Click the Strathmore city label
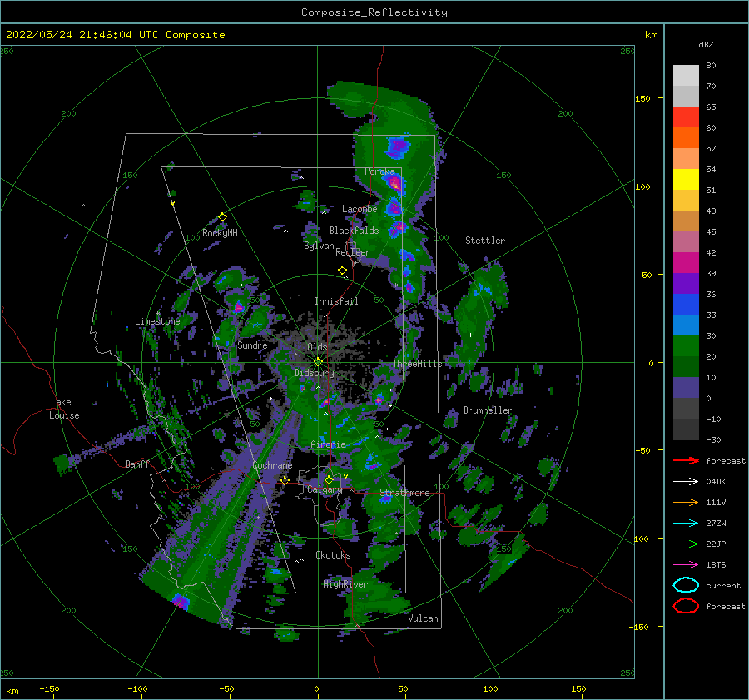Screen dimensions: 749x700 [404, 493]
